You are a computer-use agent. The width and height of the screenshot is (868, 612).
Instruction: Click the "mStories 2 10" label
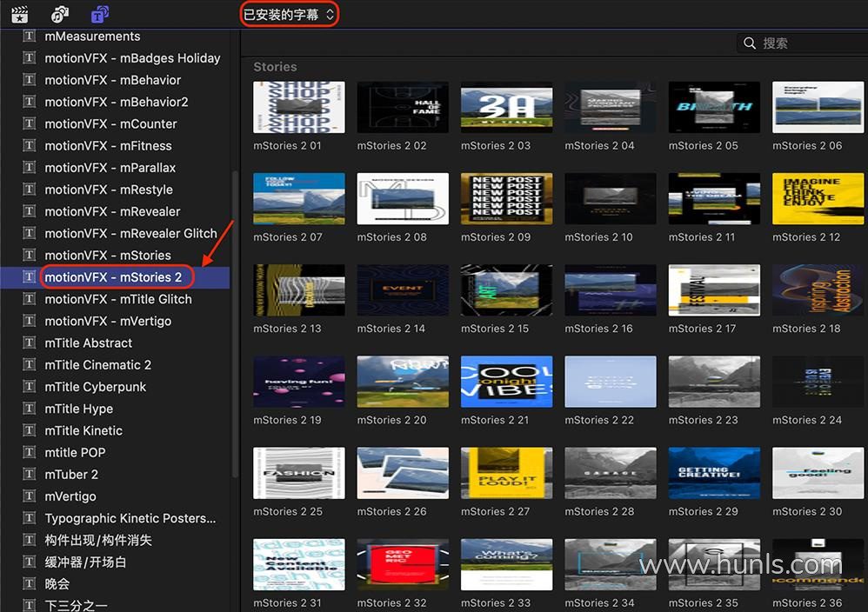(599, 236)
